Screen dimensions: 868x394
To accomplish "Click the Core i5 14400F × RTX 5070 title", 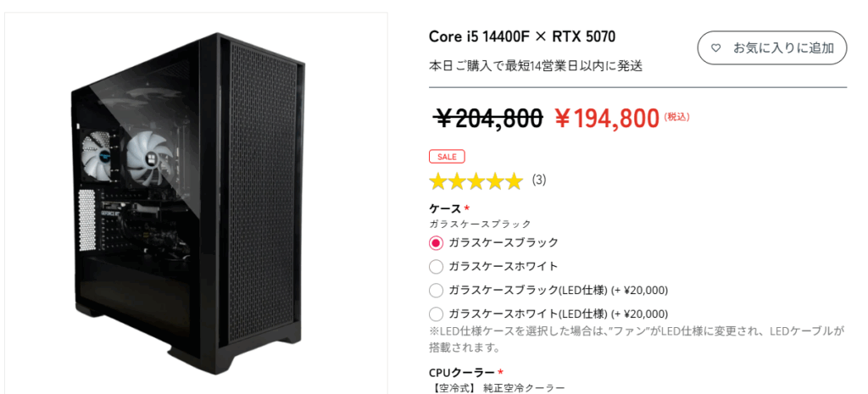I will [x=522, y=36].
